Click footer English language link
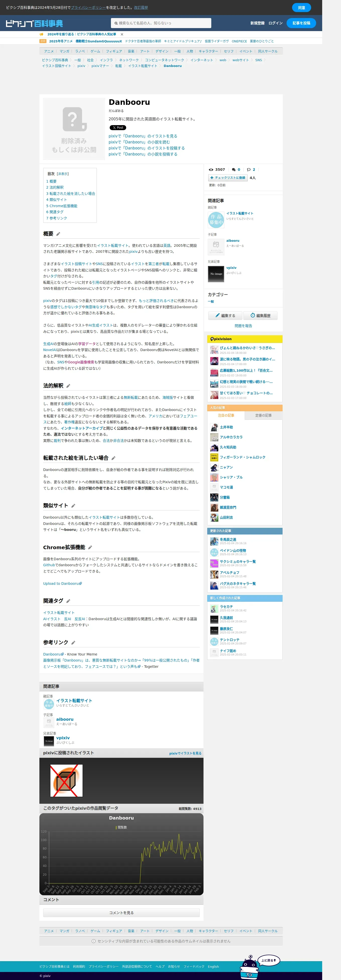Image resolution: width=341 pixels, height=980 pixels. [x=213, y=966]
